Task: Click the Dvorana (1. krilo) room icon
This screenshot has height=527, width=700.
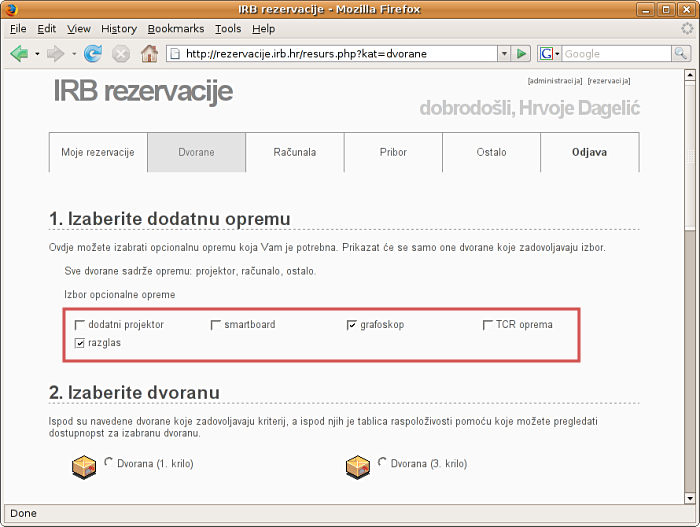Action: click(83, 466)
